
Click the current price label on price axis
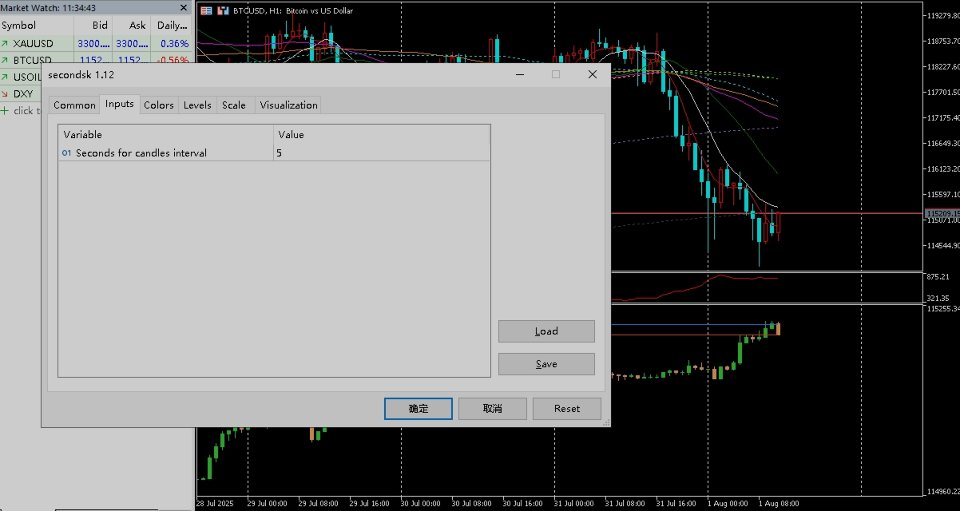(x=942, y=213)
